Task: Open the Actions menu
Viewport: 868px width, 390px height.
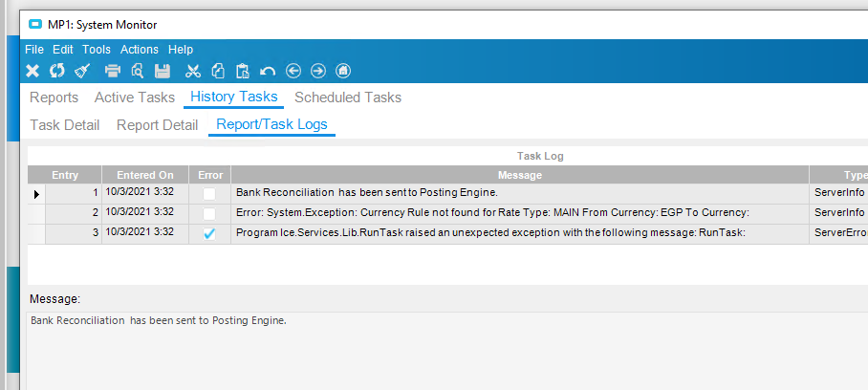Action: 140,50
